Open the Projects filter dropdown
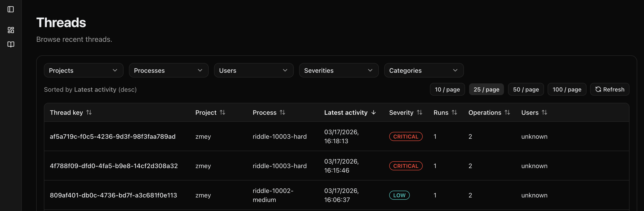Viewport: 644px width, 211px height. pos(83,70)
